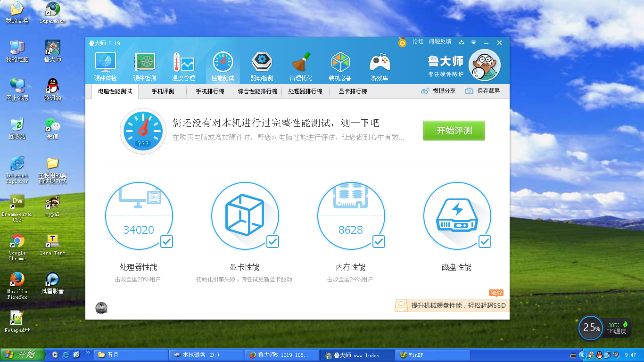The height and width of the screenshot is (362, 644).
Task: Open the title bar dropdown menu arrow
Action: point(473,42)
